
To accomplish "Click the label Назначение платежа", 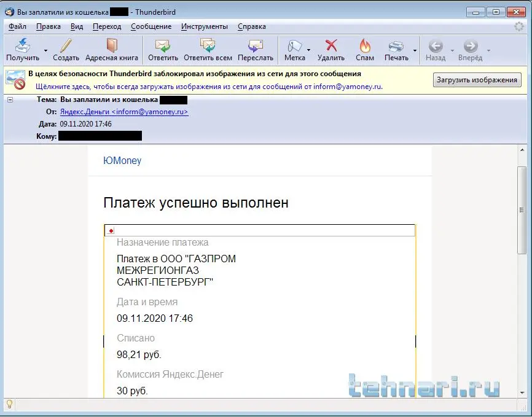I will [x=163, y=242].
